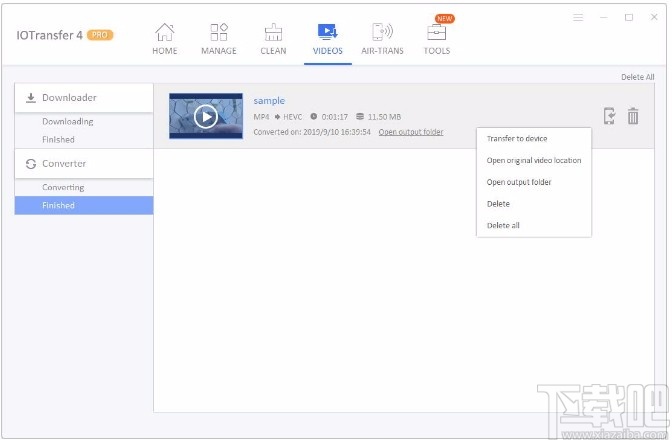Maximize the IOTransfer window

[629, 17]
